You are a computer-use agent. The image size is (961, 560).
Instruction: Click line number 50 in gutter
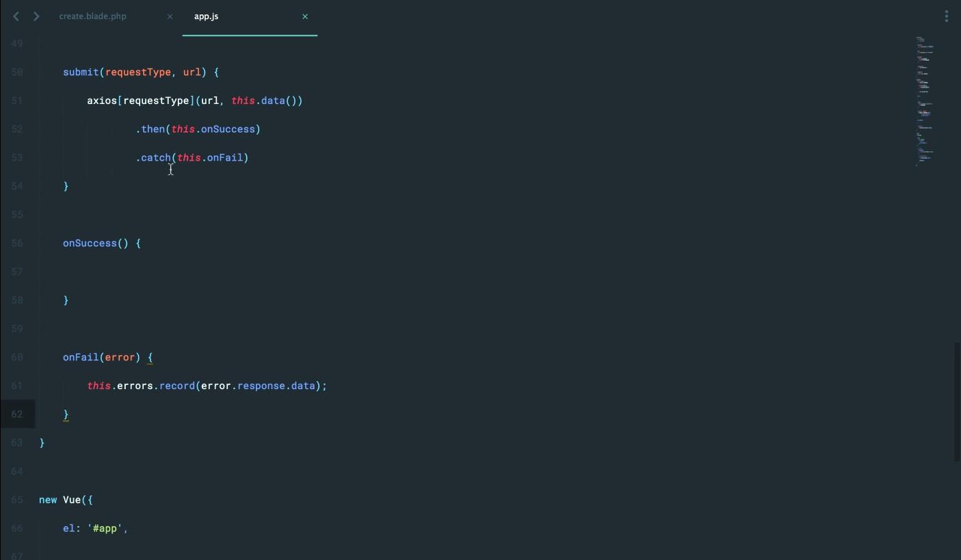[17, 72]
